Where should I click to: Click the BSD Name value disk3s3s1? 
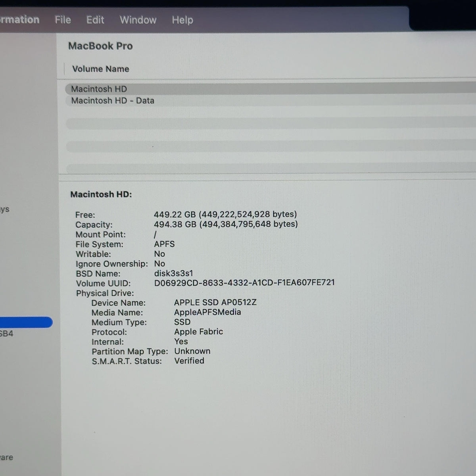click(x=173, y=273)
